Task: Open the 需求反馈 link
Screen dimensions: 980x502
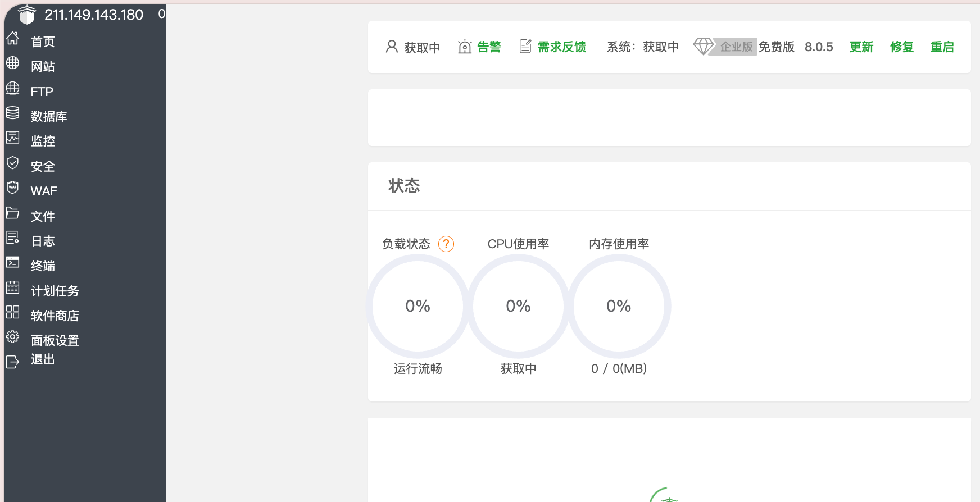Action: click(562, 47)
